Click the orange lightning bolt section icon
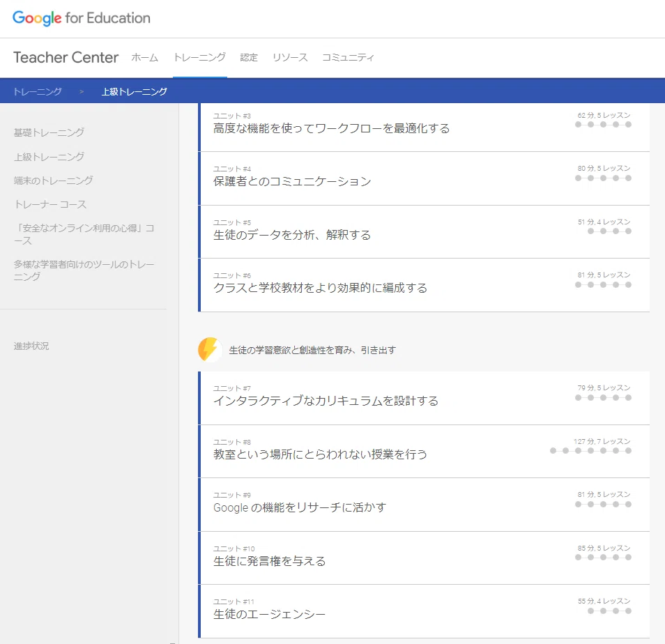The width and height of the screenshot is (665, 644). 209,350
